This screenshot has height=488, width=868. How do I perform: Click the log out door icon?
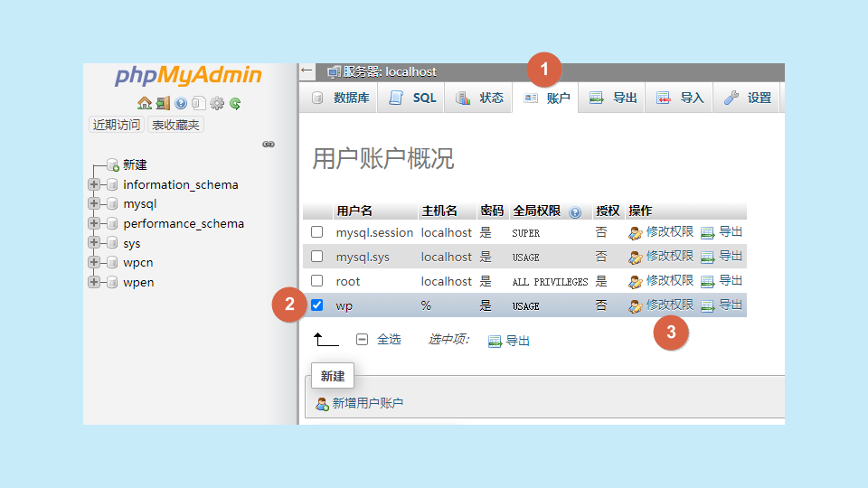coord(163,103)
